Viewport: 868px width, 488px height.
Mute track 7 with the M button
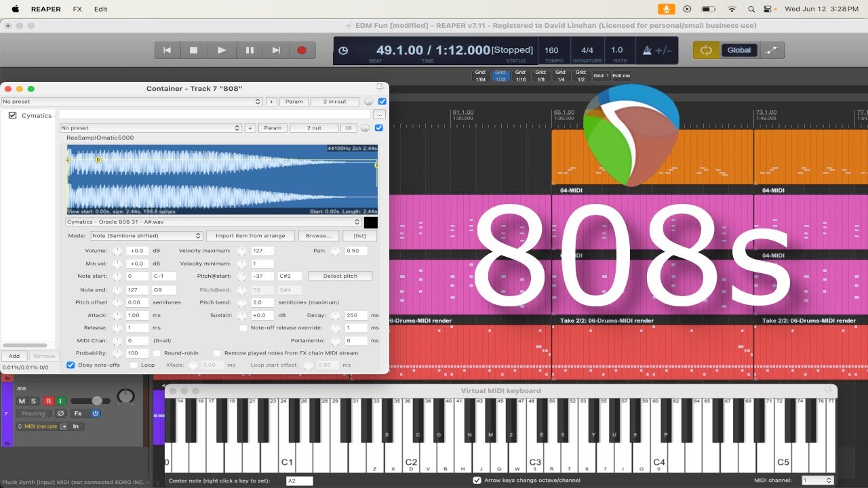(22, 401)
